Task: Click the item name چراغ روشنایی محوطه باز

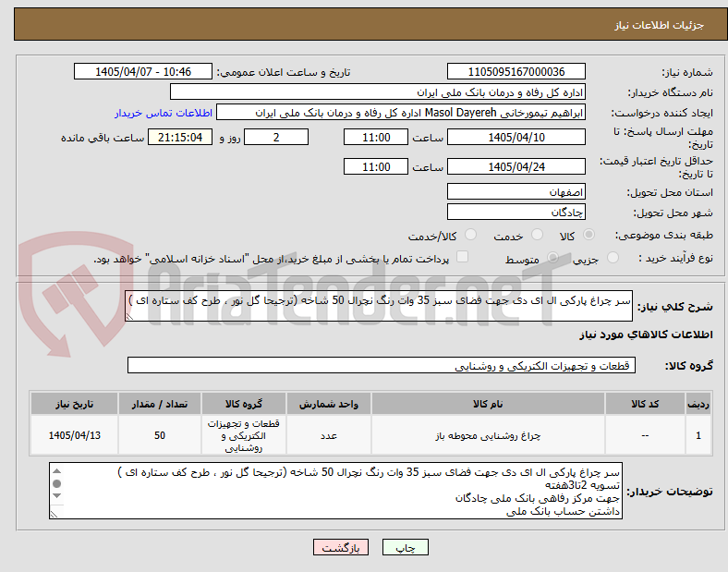Action: pos(488,435)
